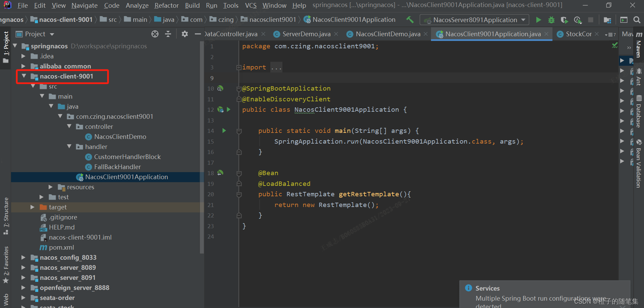Open the Bean Validation tool window
Viewport: 644px width, 308px height.
639,163
